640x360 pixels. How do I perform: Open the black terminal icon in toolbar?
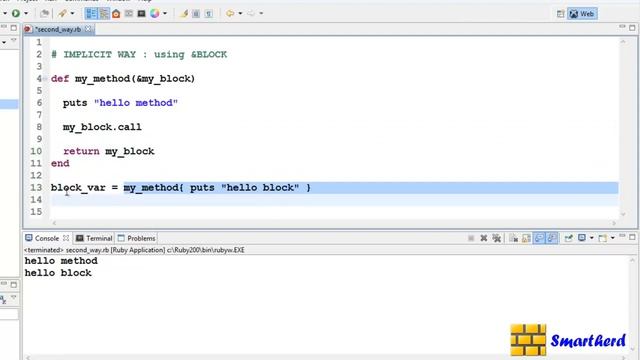142,14
